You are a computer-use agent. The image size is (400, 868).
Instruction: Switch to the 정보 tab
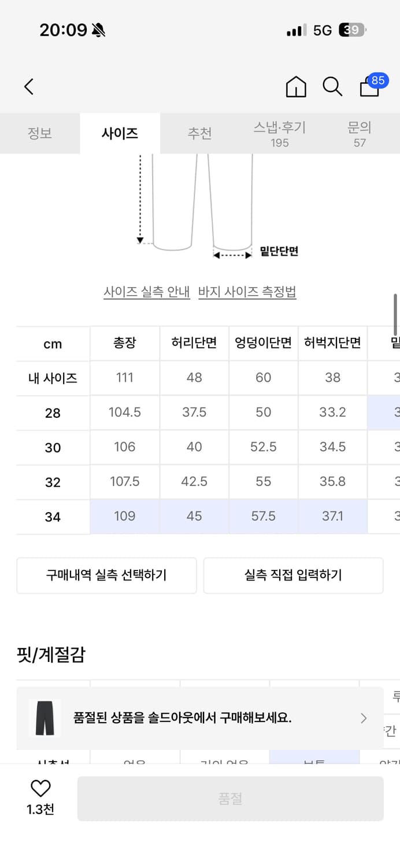click(x=40, y=133)
